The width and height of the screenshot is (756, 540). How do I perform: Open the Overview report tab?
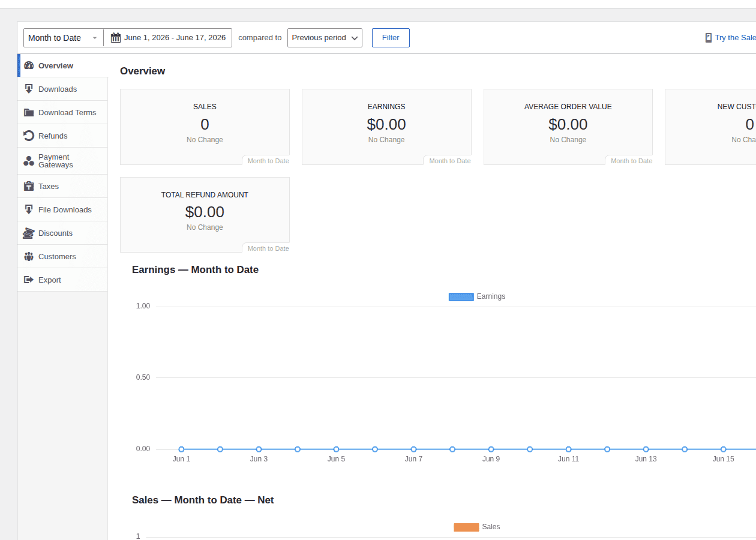point(63,65)
